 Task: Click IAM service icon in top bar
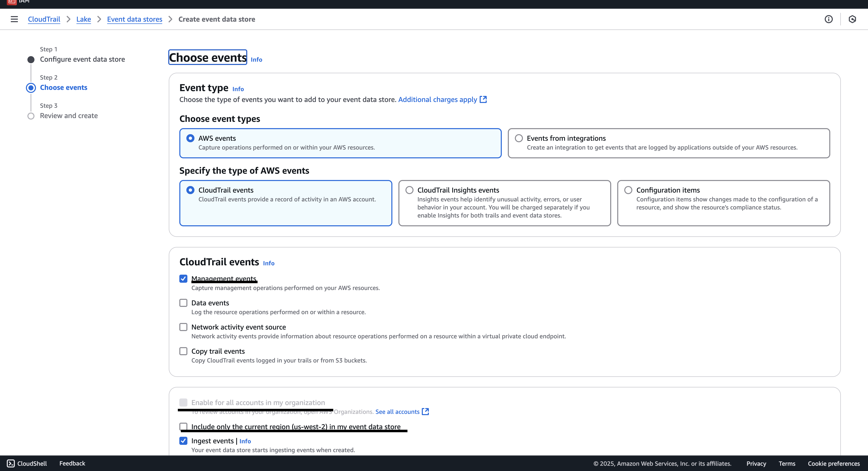click(x=12, y=2)
